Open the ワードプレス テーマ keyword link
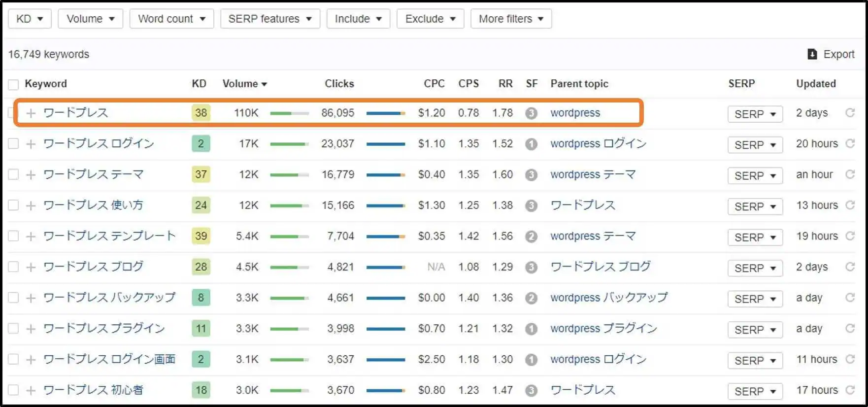 point(94,174)
